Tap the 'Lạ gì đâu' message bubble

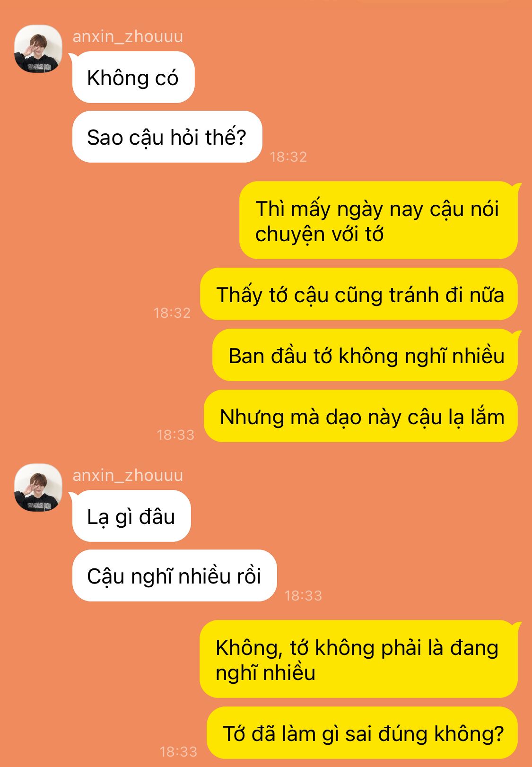[x=131, y=516]
